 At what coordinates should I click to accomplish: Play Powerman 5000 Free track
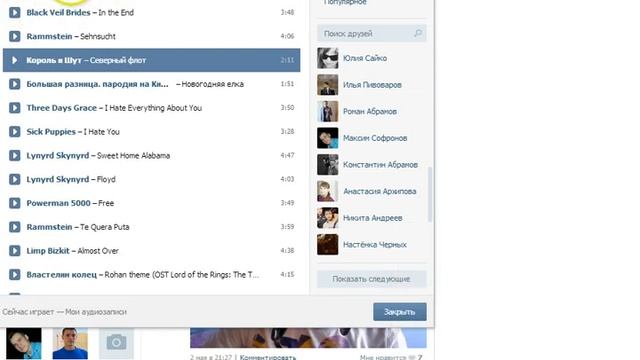coord(15,203)
